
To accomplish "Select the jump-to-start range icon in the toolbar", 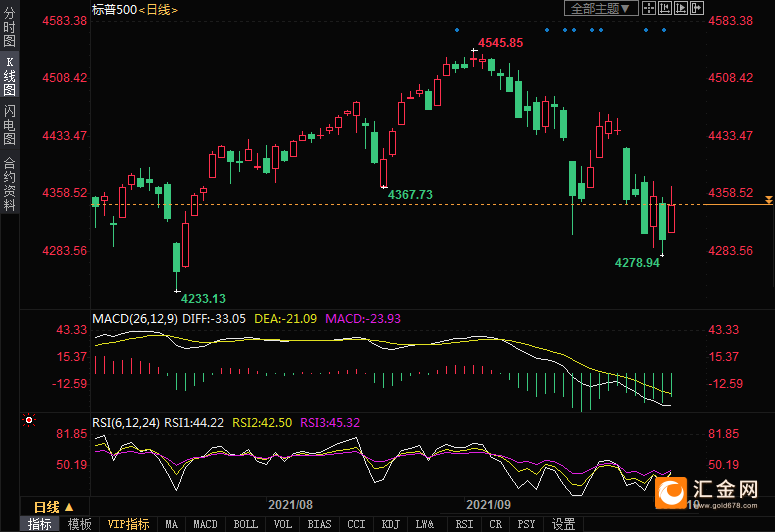I will (665, 8).
